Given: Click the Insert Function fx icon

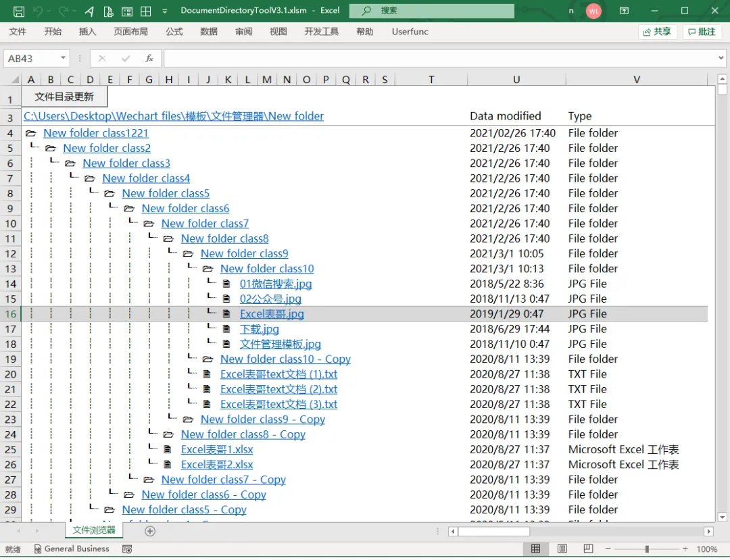Looking at the screenshot, I should (149, 58).
